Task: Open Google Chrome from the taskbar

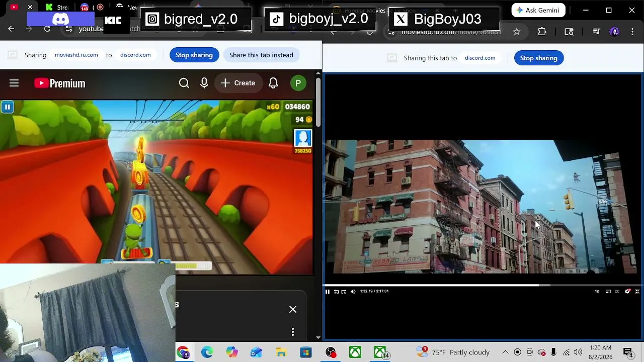Action: click(183, 352)
